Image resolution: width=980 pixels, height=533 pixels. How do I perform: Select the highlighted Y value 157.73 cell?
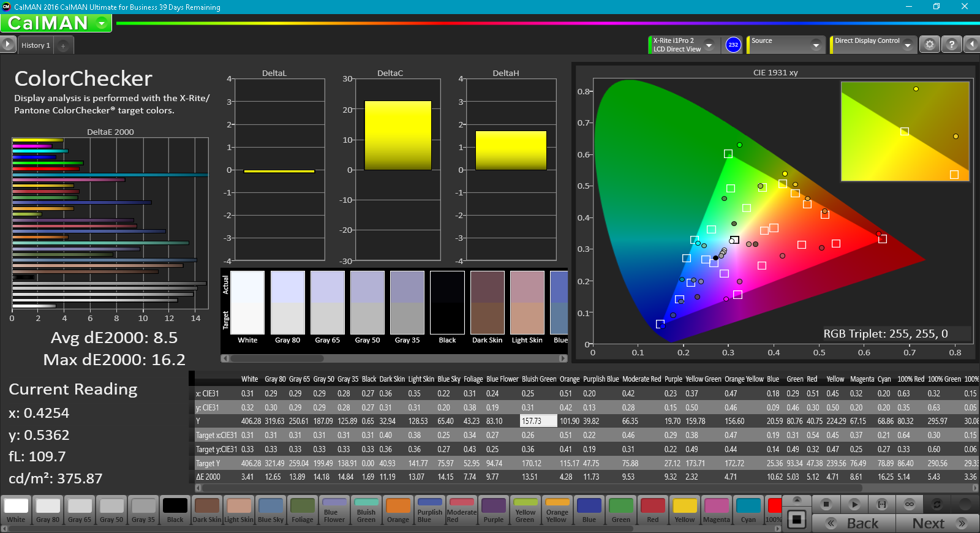pos(538,421)
